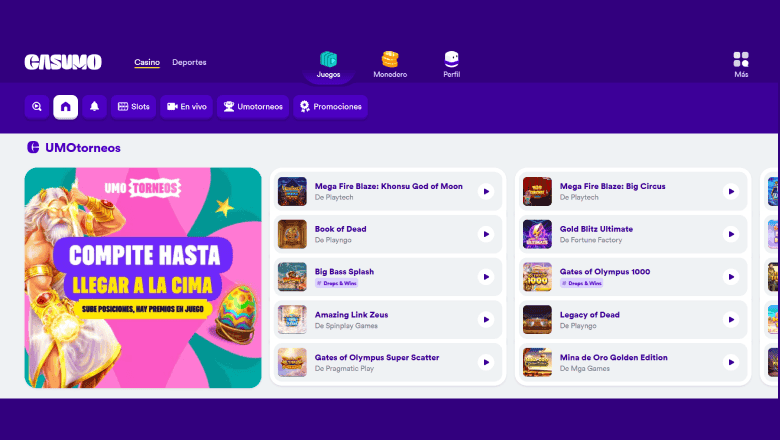Image resolution: width=780 pixels, height=440 pixels.
Task: Open the Slots category
Action: (134, 106)
